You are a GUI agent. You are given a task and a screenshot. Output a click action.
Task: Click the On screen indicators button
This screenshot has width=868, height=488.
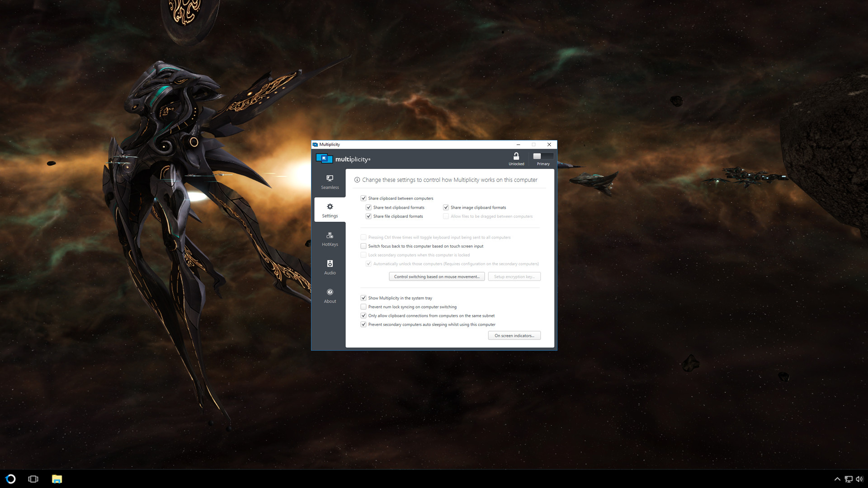[x=514, y=335]
